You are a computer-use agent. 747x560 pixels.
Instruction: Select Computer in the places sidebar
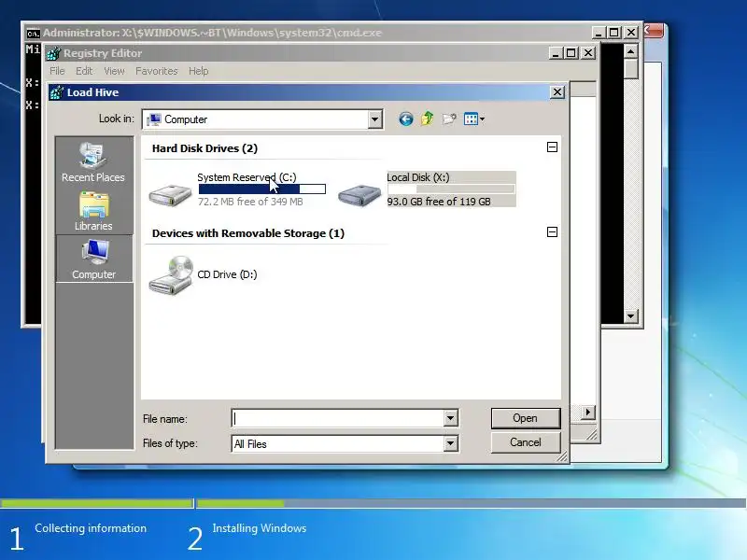[x=94, y=259]
